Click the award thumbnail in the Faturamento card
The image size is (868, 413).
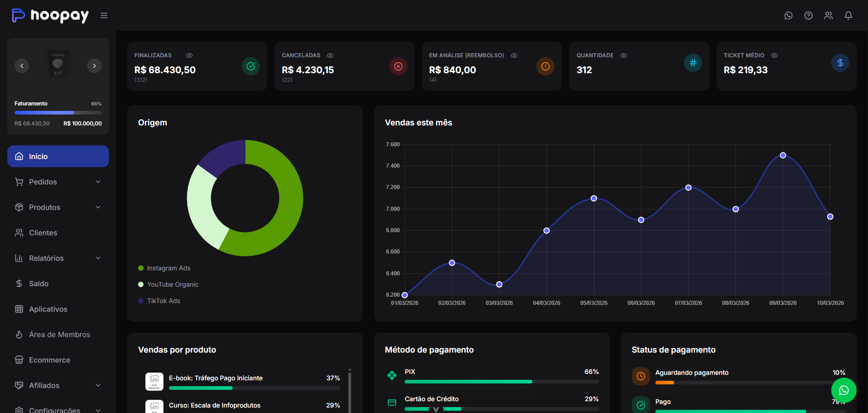[58, 65]
